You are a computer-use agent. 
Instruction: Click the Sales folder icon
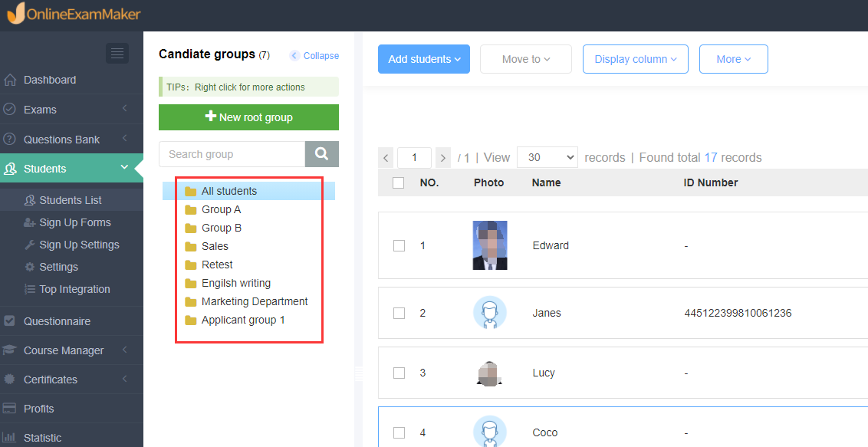coord(191,246)
